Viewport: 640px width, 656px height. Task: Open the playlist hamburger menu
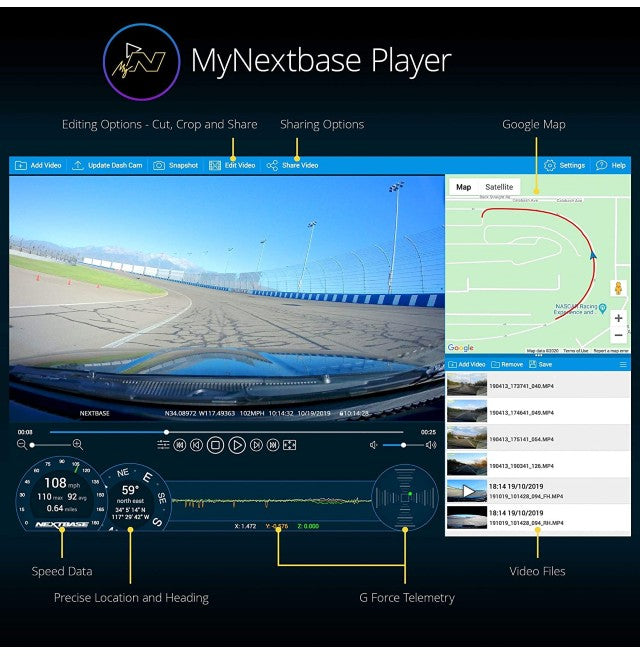click(623, 365)
